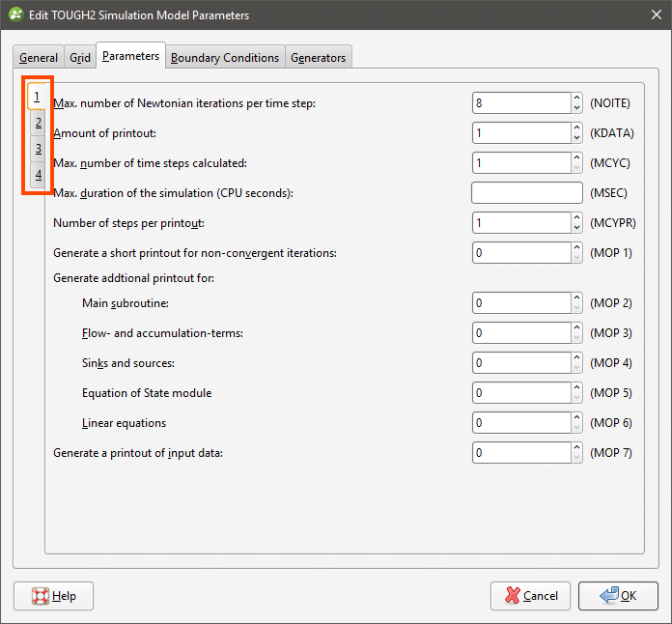The image size is (672, 624).
Task: Click the MOP 5 Equation of State field
Action: (521, 393)
